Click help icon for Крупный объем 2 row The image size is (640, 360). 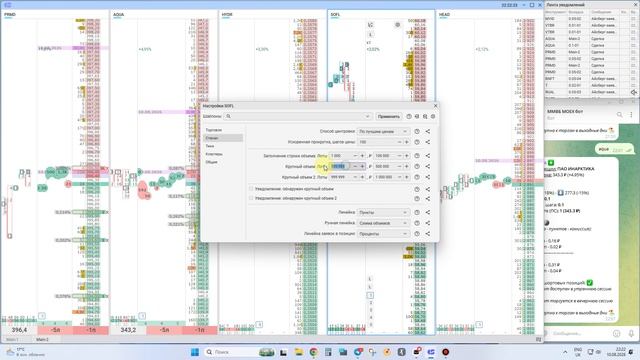tap(417, 177)
